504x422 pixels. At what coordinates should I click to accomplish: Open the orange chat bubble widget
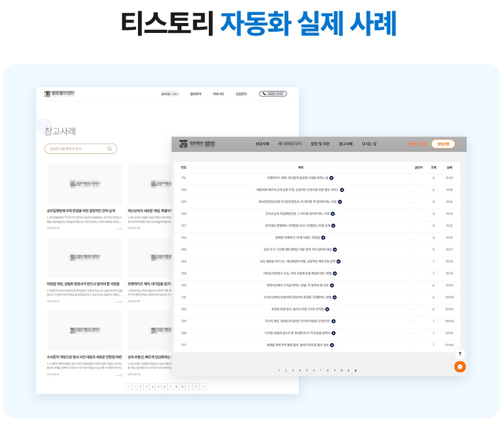460,367
